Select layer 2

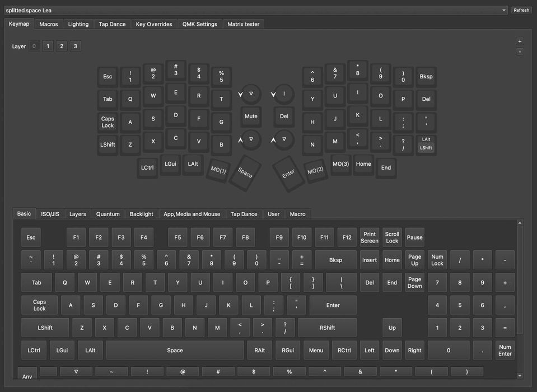(x=62, y=46)
